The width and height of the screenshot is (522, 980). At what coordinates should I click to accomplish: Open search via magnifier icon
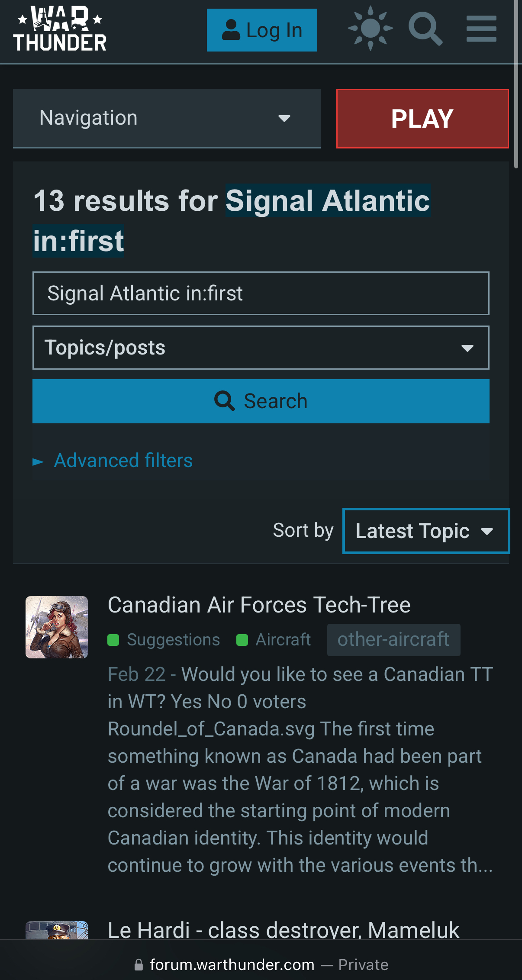tap(425, 29)
